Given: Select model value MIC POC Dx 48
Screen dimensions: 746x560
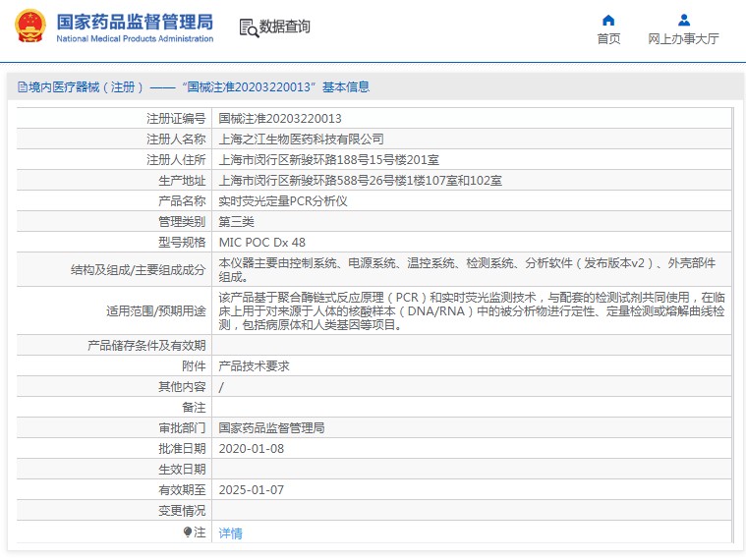Looking at the screenshot, I should (261, 242).
